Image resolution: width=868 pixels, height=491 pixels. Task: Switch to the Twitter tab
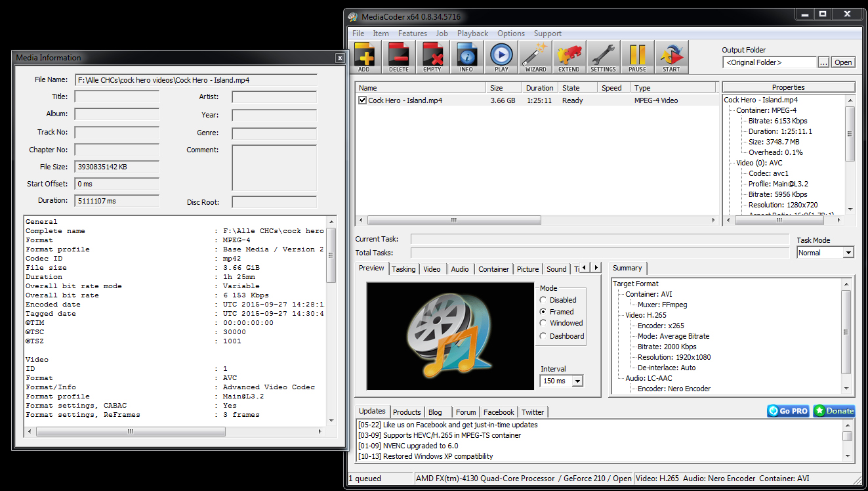click(533, 412)
